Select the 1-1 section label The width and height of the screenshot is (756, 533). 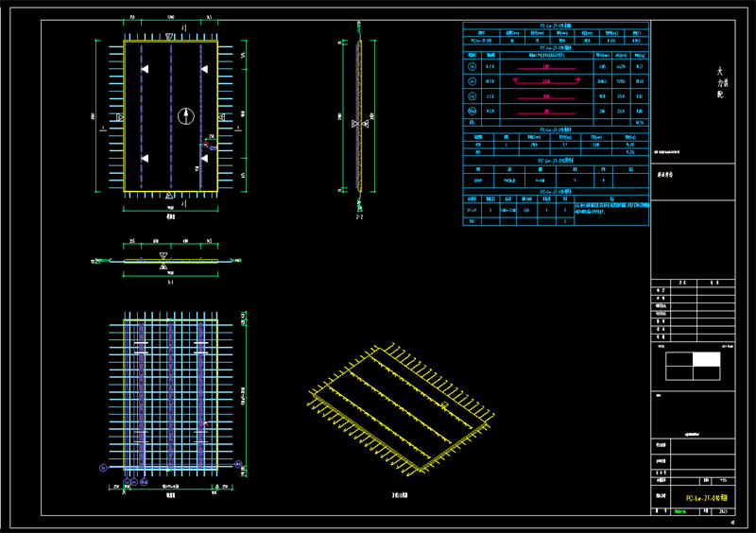[170, 283]
